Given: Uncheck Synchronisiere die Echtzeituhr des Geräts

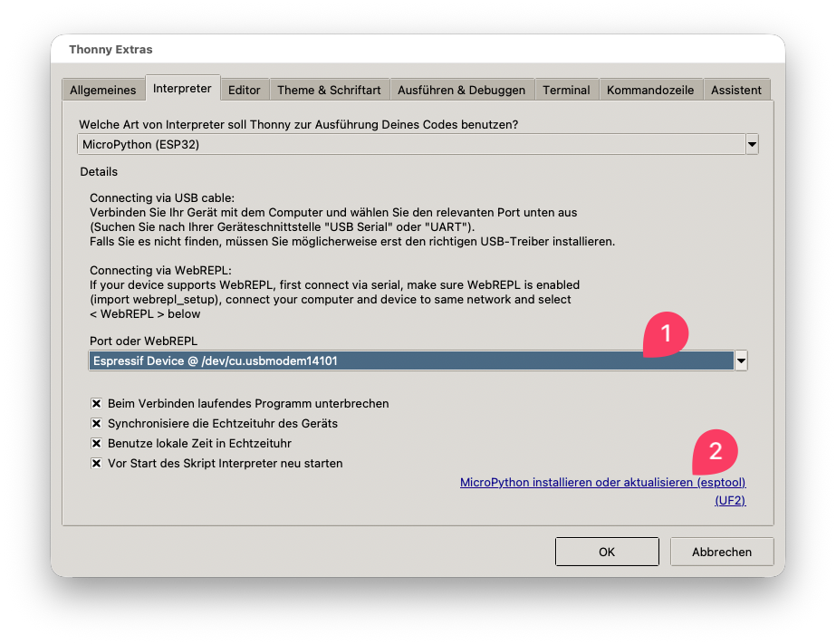Looking at the screenshot, I should 97,423.
